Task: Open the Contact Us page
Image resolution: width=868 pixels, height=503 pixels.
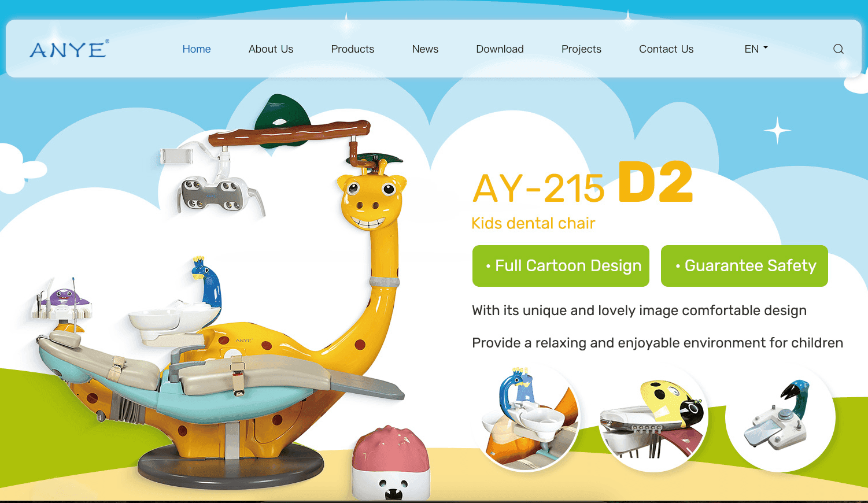Action: coord(666,49)
